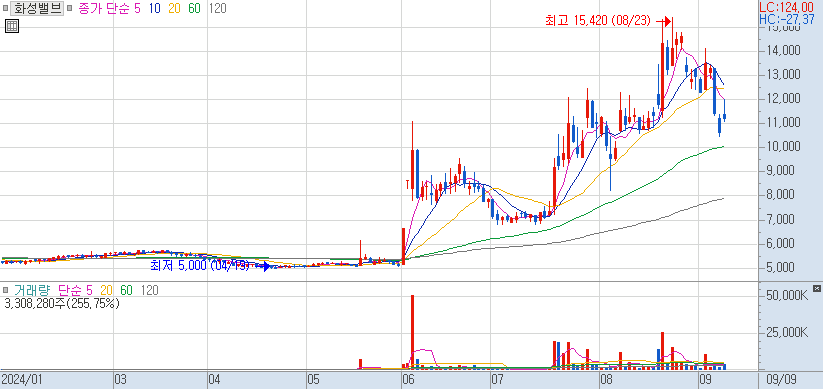Close the volume pane with the X icon

tap(816, 289)
